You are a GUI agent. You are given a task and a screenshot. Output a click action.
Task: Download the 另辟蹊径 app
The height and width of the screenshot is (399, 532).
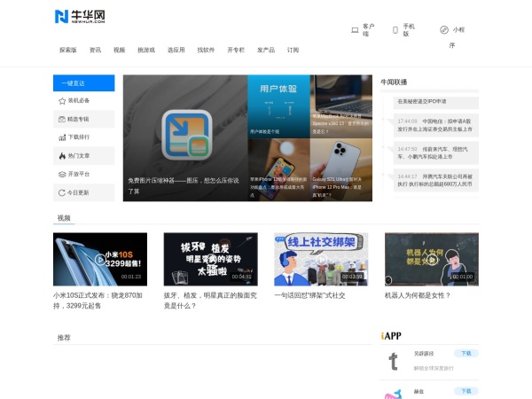(x=465, y=353)
